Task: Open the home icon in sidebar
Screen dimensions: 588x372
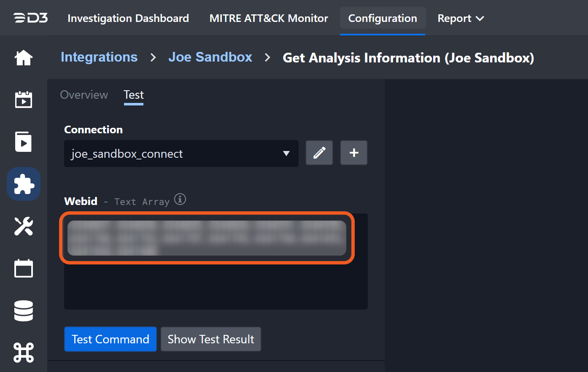Action: point(24,58)
